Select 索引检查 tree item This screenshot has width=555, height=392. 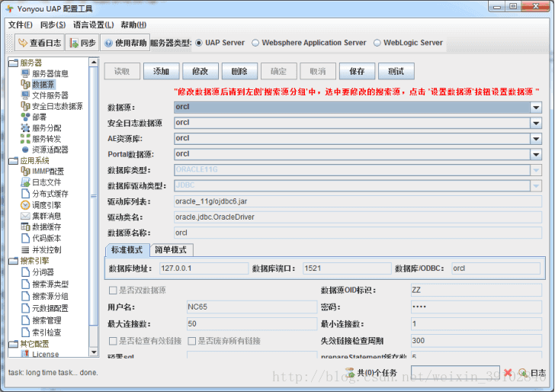point(47,333)
